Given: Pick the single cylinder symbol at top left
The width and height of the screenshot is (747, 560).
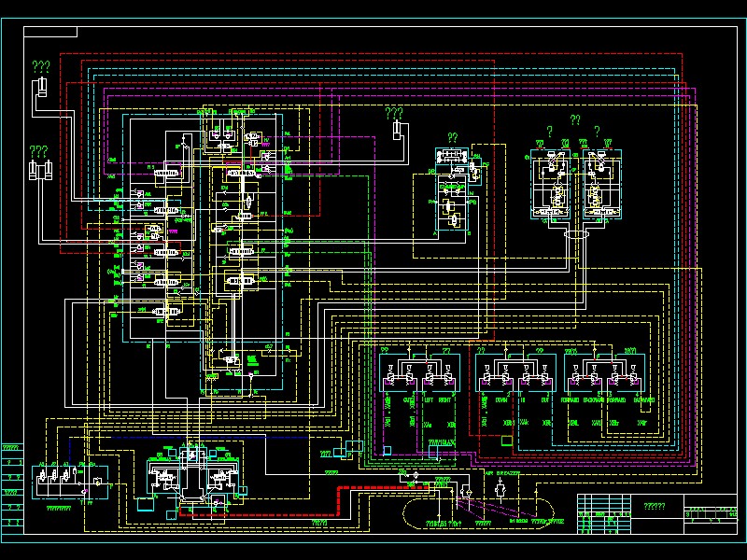Looking at the screenshot, I should (41, 87).
